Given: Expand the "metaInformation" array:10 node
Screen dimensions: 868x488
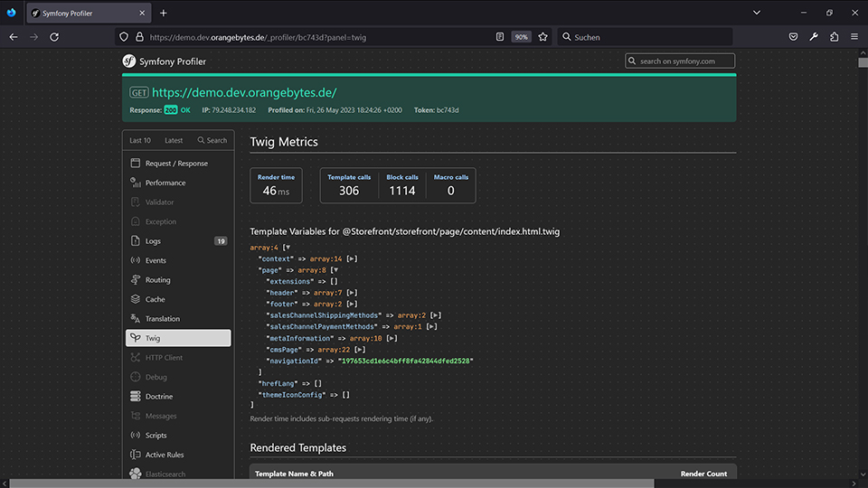Looking at the screenshot, I should click(x=392, y=338).
